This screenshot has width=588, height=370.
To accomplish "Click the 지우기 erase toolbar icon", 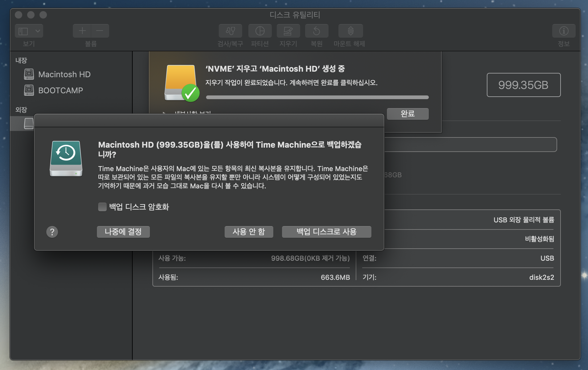I will pos(288,31).
